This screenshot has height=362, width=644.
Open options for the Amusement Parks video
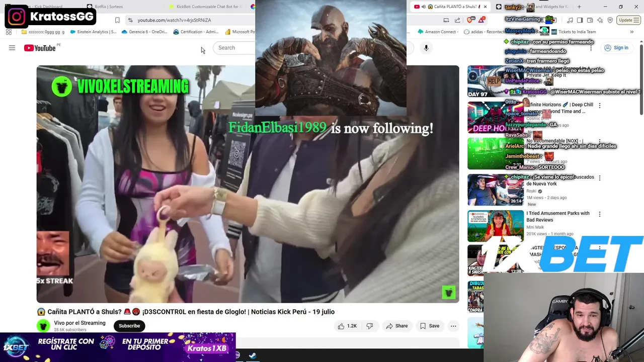599,214
